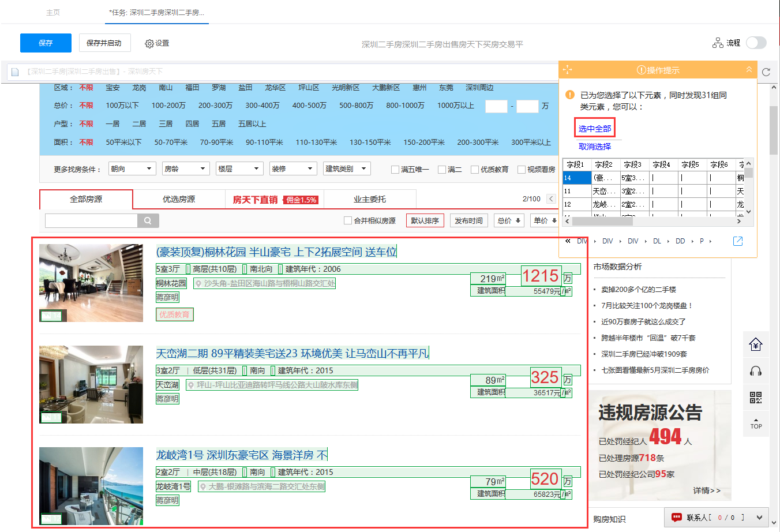
Task: Open the 楼层 dropdown
Action: (x=239, y=168)
